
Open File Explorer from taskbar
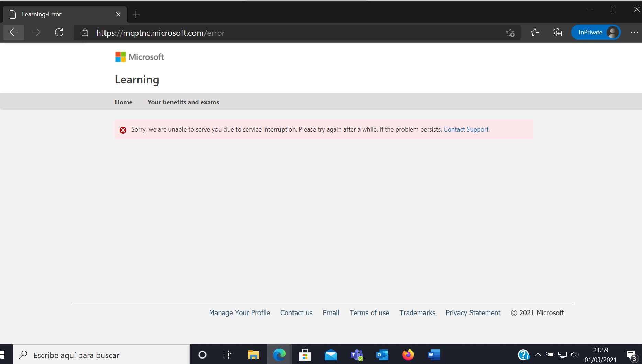(253, 355)
